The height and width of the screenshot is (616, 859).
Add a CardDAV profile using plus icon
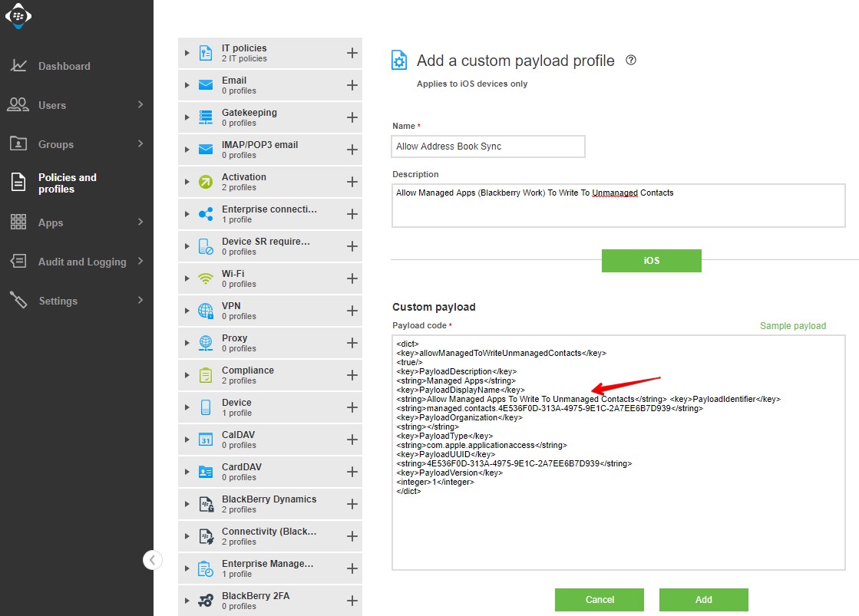352,472
